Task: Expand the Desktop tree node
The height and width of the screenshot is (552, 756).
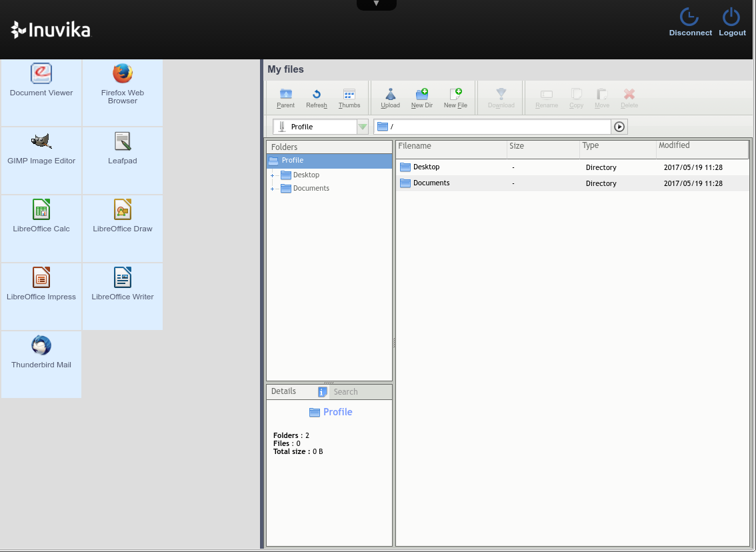Action: pyautogui.click(x=273, y=175)
